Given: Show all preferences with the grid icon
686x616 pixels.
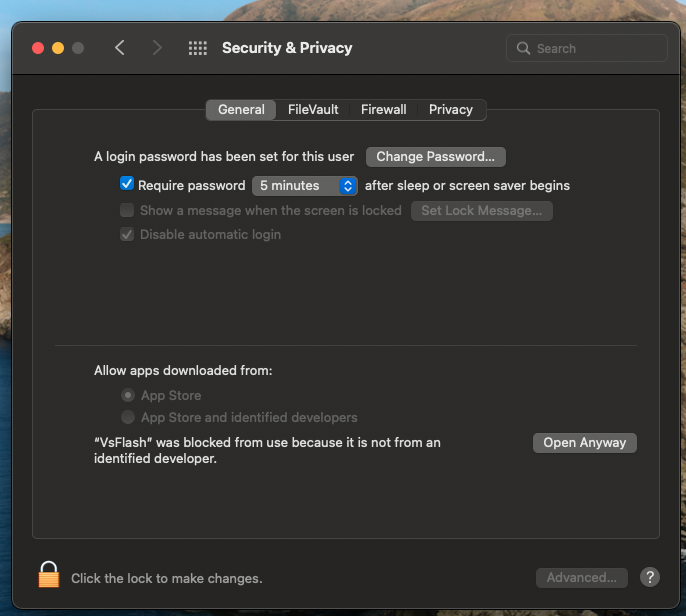Looking at the screenshot, I should pos(198,48).
